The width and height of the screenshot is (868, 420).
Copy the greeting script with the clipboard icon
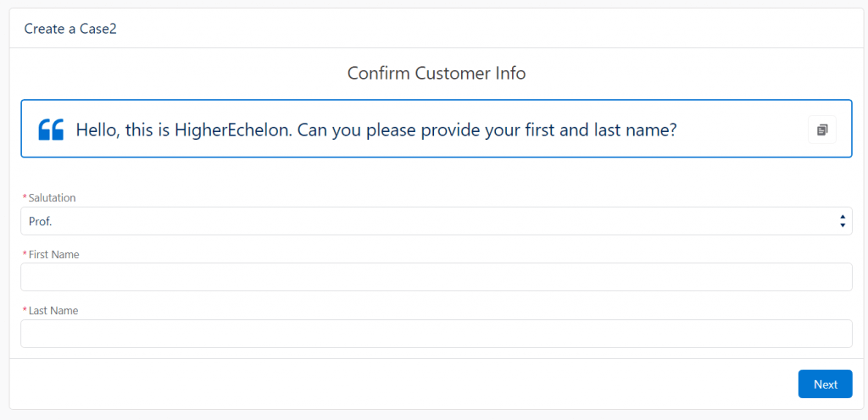point(822,130)
